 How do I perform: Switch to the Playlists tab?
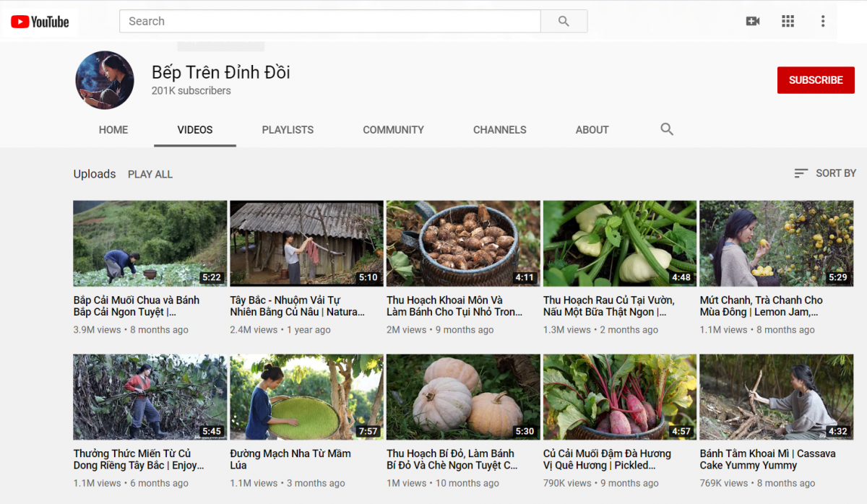tap(288, 130)
